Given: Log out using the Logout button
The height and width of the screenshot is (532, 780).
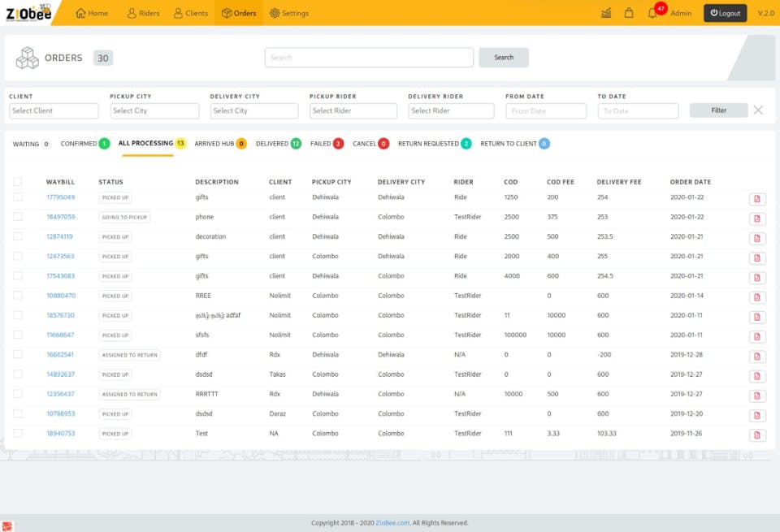Looking at the screenshot, I should coord(725,14).
